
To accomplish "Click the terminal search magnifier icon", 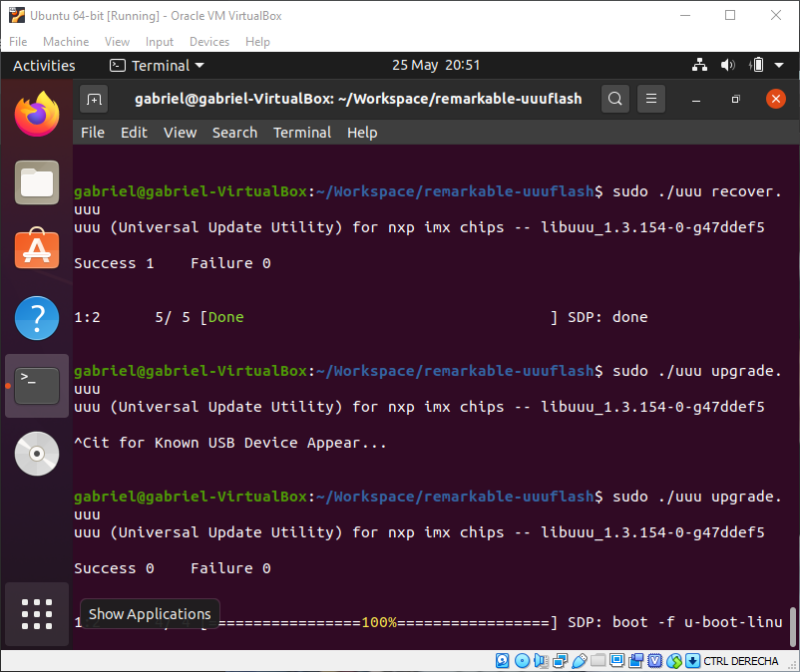I will pyautogui.click(x=615, y=99).
